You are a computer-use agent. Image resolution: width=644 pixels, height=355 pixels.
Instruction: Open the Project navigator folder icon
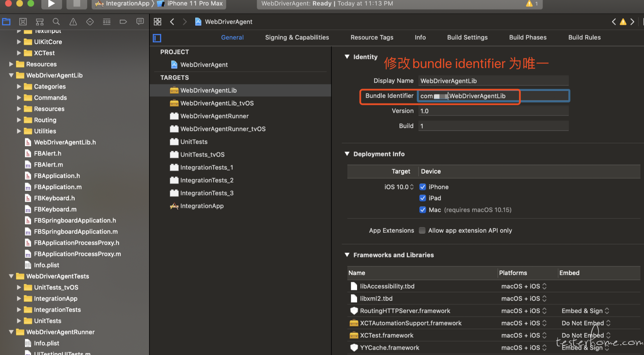click(6, 22)
